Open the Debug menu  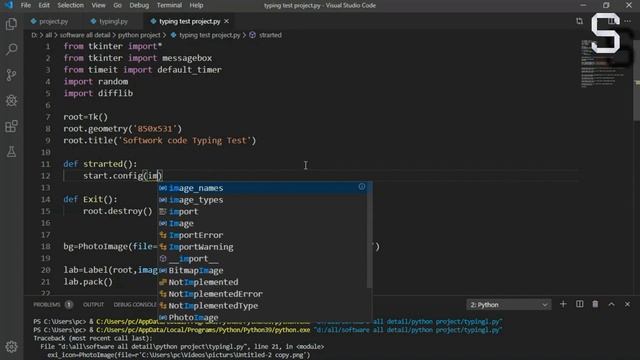coord(139,5)
